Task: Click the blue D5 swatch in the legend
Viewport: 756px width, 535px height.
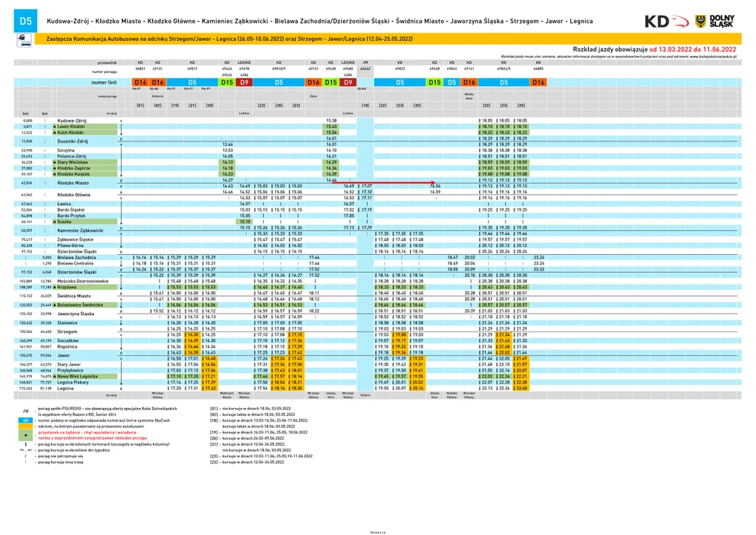Action: click(25, 421)
